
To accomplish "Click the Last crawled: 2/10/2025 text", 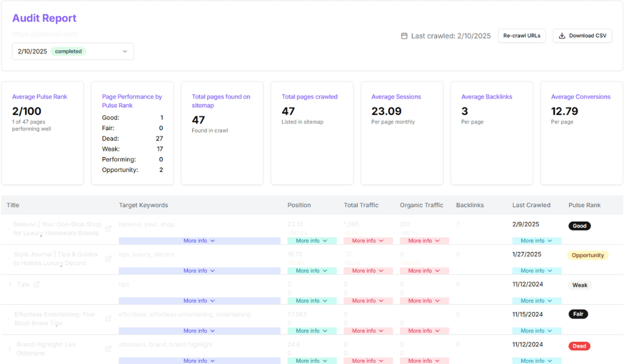I will point(451,36).
